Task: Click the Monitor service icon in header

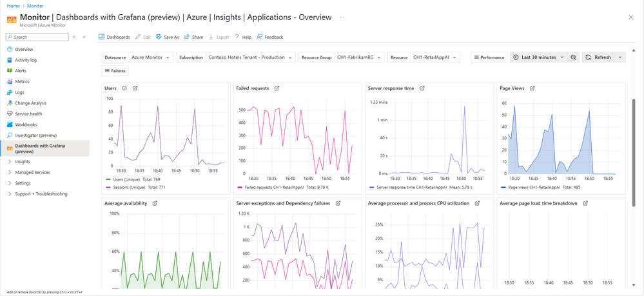Action: coord(12,20)
